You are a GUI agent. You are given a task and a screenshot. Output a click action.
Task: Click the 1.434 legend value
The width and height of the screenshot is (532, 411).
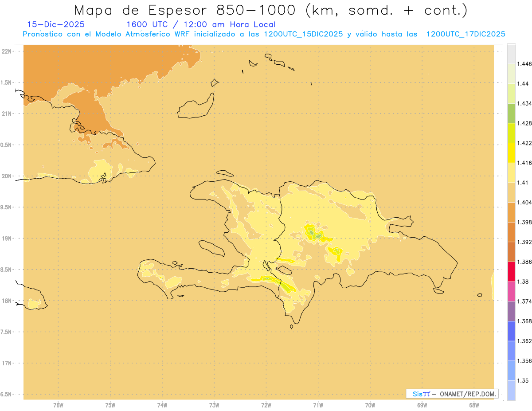[524, 103]
